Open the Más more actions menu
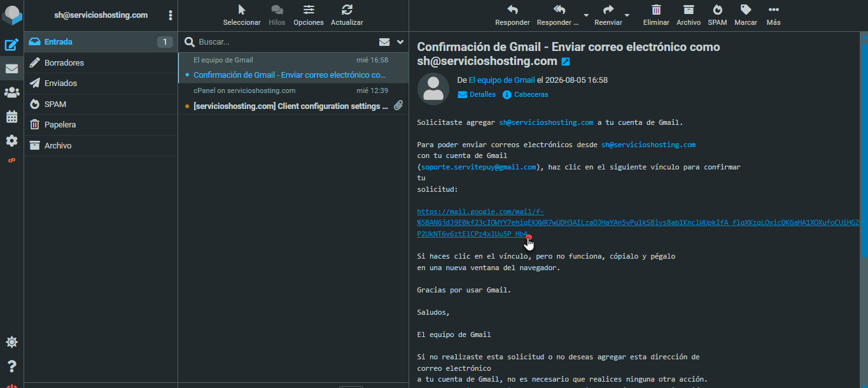Image resolution: width=868 pixels, height=388 pixels. [773, 15]
